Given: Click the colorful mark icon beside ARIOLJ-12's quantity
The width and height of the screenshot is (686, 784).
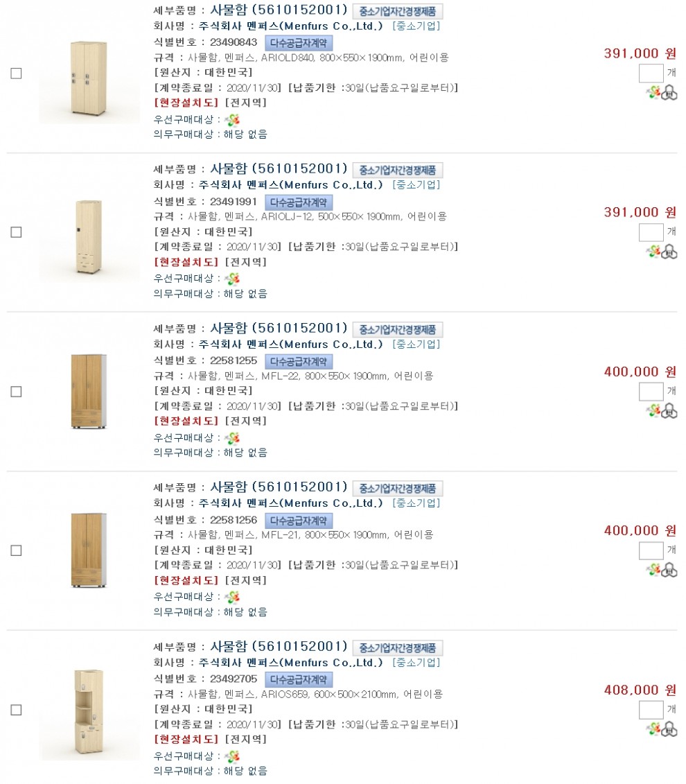Looking at the screenshot, I should coord(654,252).
